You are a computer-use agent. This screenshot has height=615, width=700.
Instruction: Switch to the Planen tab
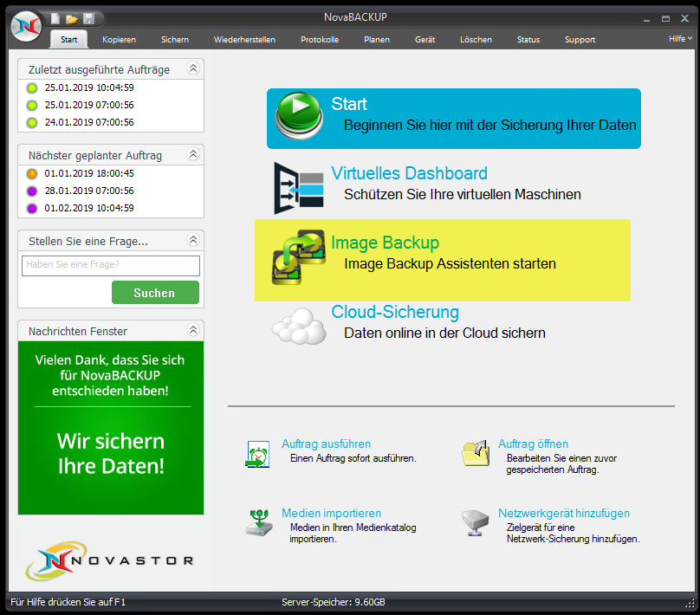click(x=376, y=39)
